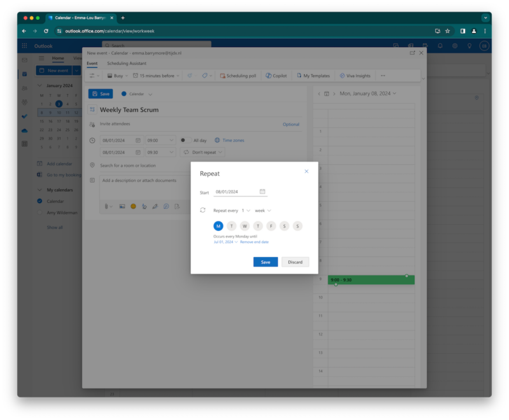The image size is (509, 420).
Task: Collapse the My calendars section
Action: click(39, 190)
